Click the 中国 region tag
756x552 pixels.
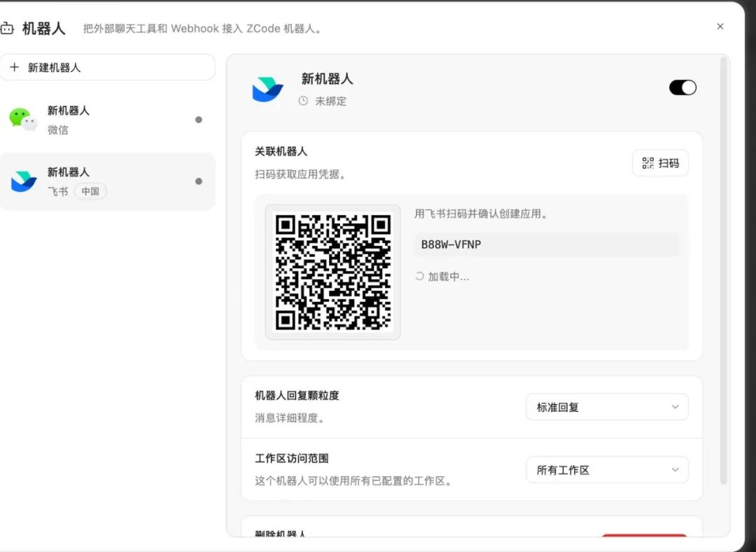pyautogui.click(x=90, y=191)
